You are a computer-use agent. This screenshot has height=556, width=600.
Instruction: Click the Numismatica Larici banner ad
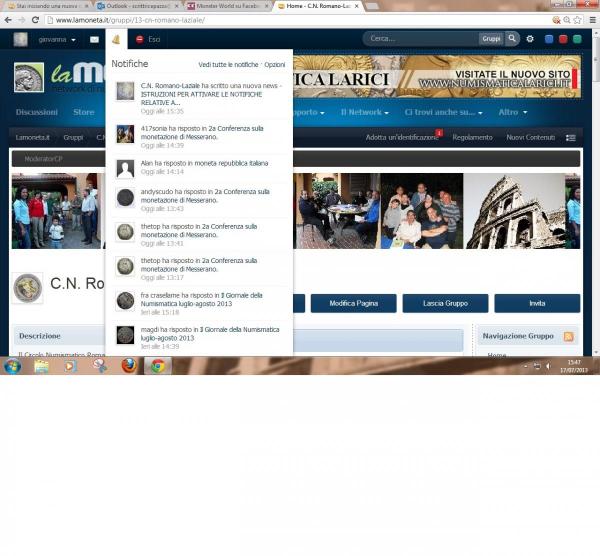[437, 77]
